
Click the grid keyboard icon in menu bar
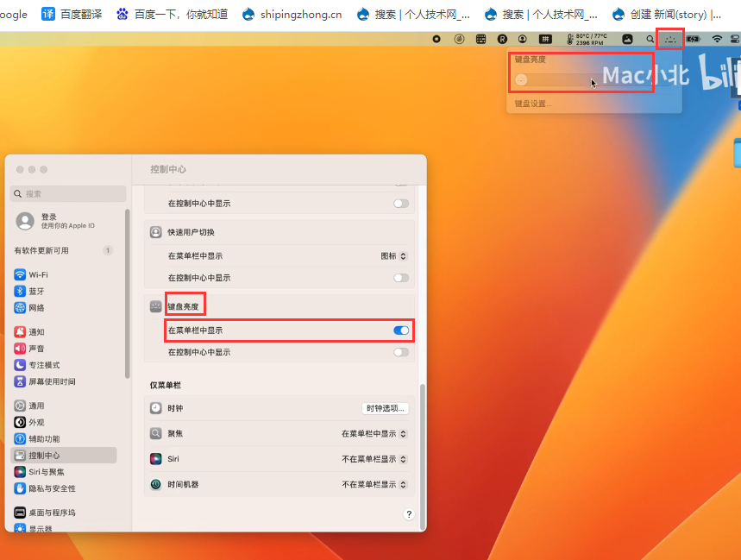pos(480,39)
